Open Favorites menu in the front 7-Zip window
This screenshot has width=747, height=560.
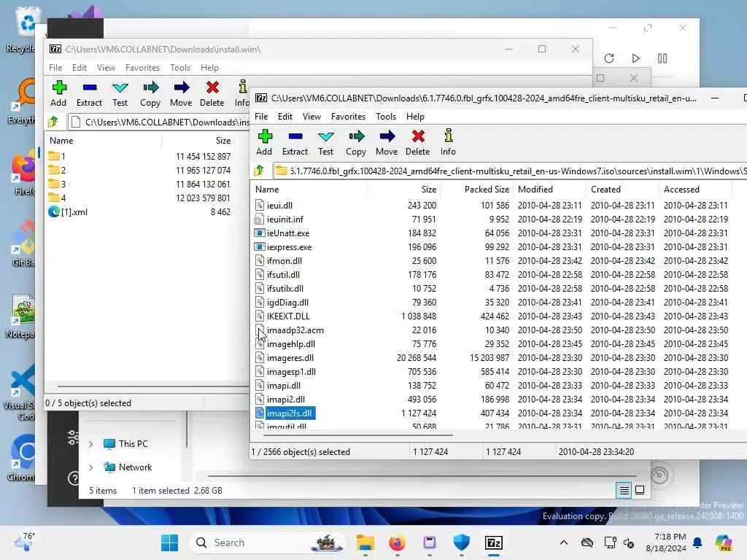pos(348,116)
